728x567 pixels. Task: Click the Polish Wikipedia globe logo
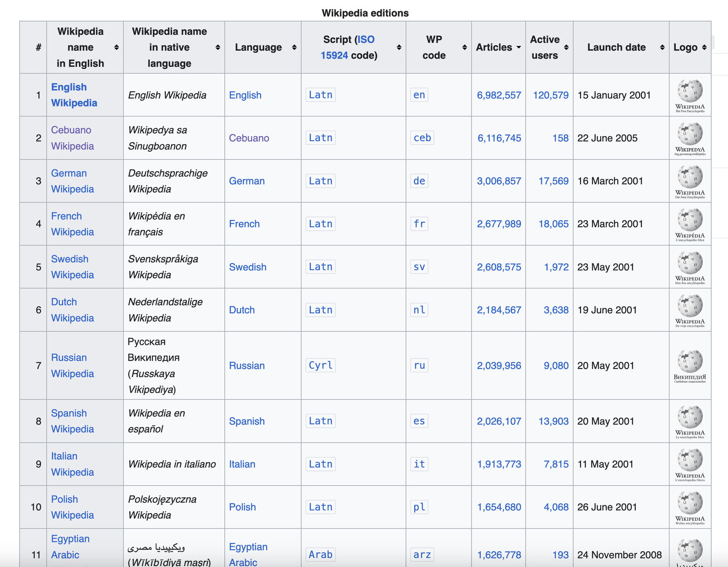(x=690, y=507)
